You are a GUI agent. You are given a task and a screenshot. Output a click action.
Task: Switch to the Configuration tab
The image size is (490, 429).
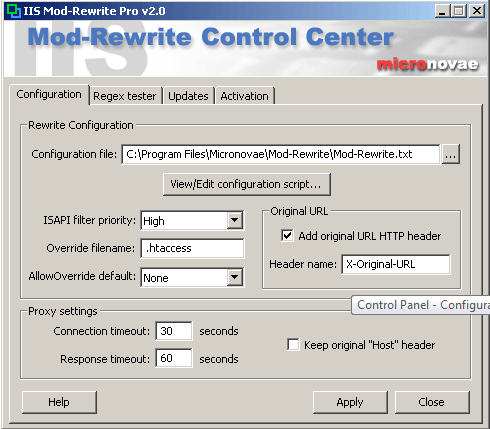point(49,95)
